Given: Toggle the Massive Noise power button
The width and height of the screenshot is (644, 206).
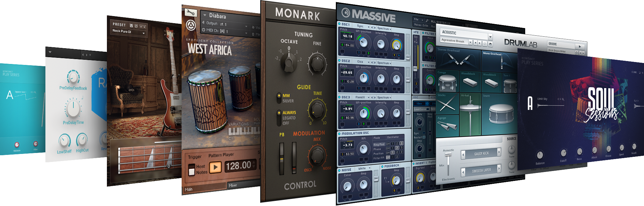Looking at the screenshot, I should [339, 170].
